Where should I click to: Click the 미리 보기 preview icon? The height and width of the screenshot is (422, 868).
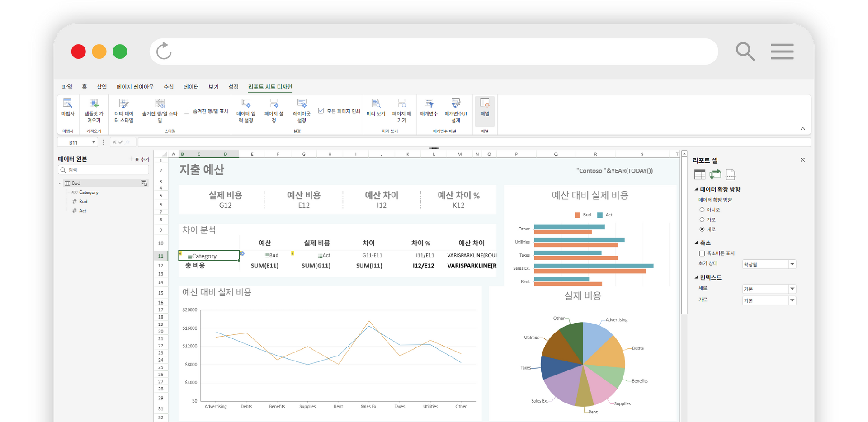pos(376,108)
